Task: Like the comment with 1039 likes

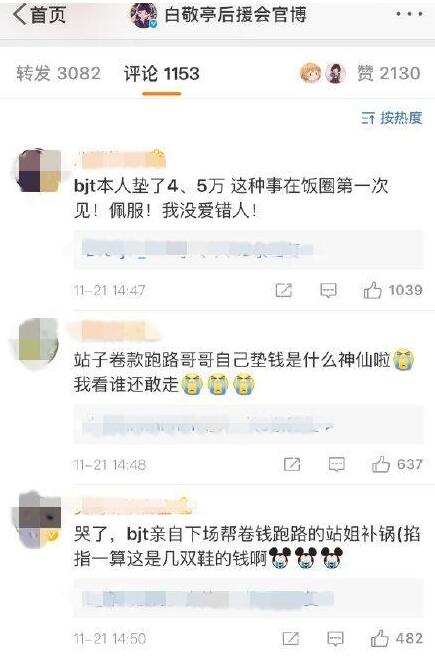Action: 393,290
